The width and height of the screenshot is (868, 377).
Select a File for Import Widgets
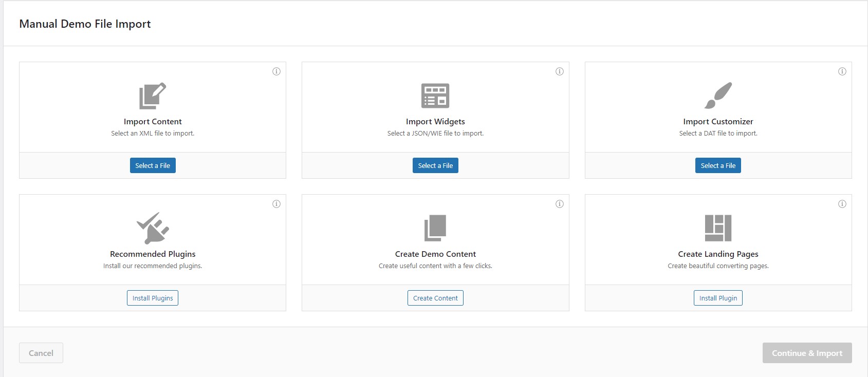(435, 165)
